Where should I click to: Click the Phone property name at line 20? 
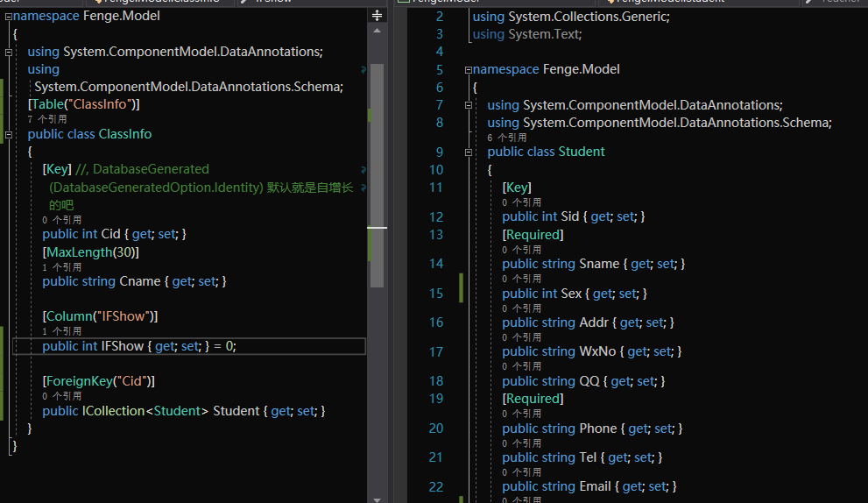point(597,429)
